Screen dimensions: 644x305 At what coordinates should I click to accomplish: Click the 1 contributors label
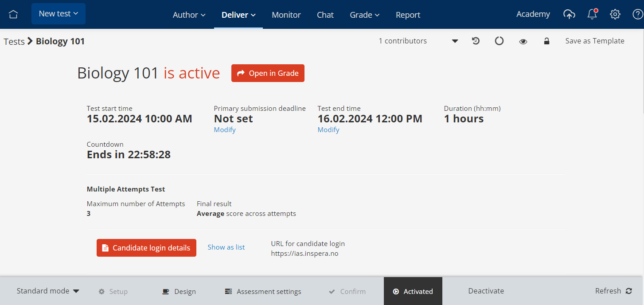[x=402, y=41]
